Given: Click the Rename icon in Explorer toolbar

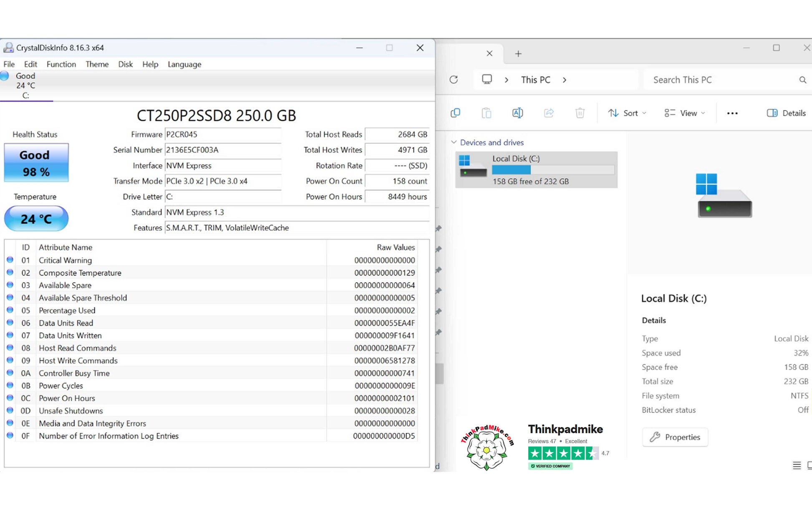Looking at the screenshot, I should point(517,113).
